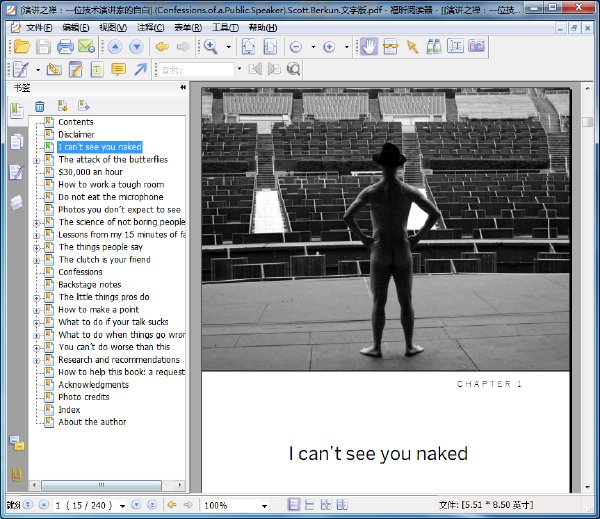
Task: Open dropdown arrow next to search field
Action: [x=239, y=69]
